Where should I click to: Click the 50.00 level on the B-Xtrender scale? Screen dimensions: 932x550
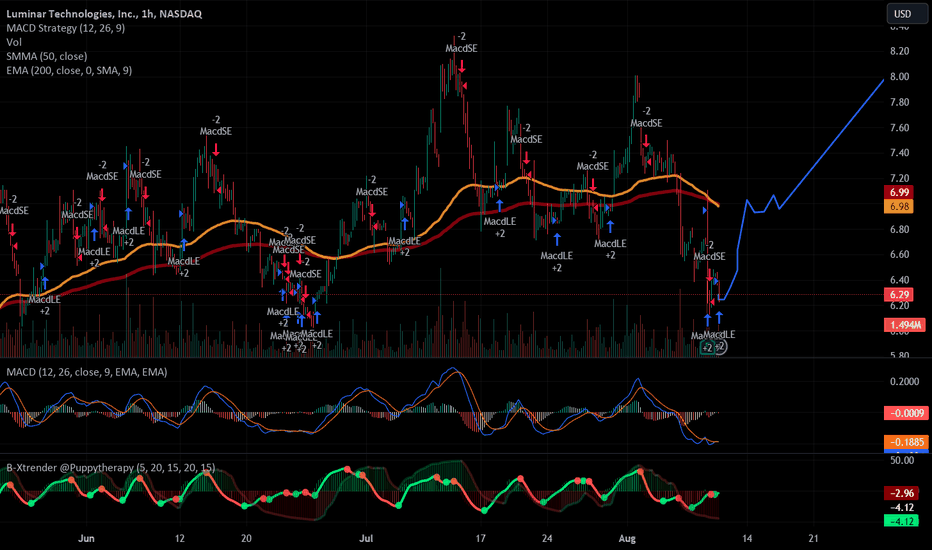tap(902, 461)
